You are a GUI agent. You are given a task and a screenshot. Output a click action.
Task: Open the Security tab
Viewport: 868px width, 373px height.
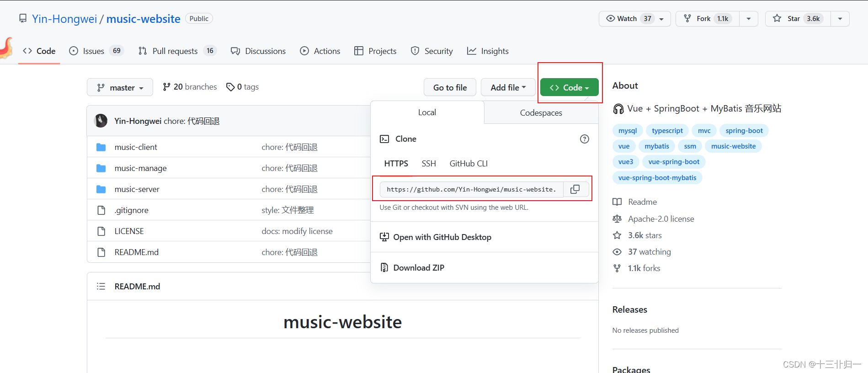(432, 51)
